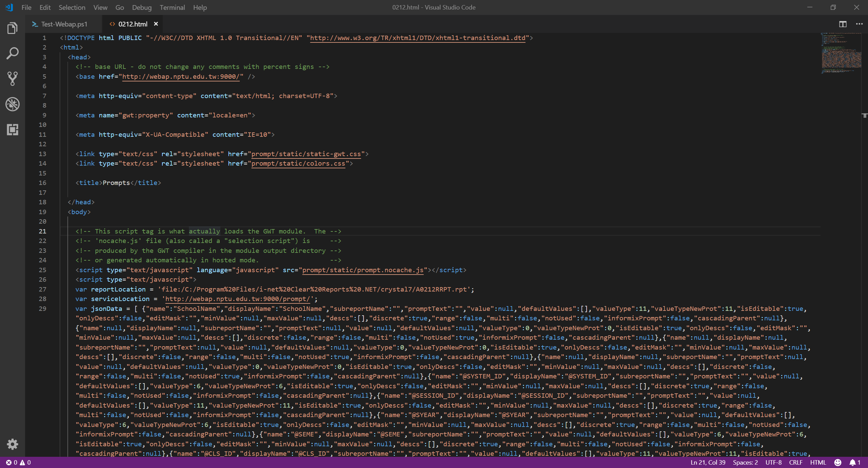The image size is (868, 468).
Task: Change indentation via Spaces: 2
Action: [x=745, y=462]
